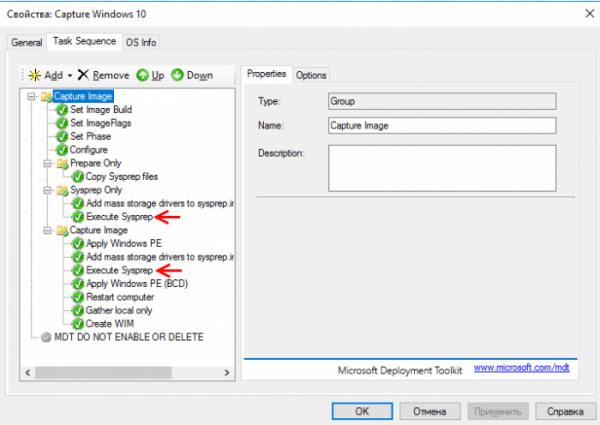Click checkmark icon beside Set ImageFlags
Viewport: 600px width, 425px height.
[62, 123]
